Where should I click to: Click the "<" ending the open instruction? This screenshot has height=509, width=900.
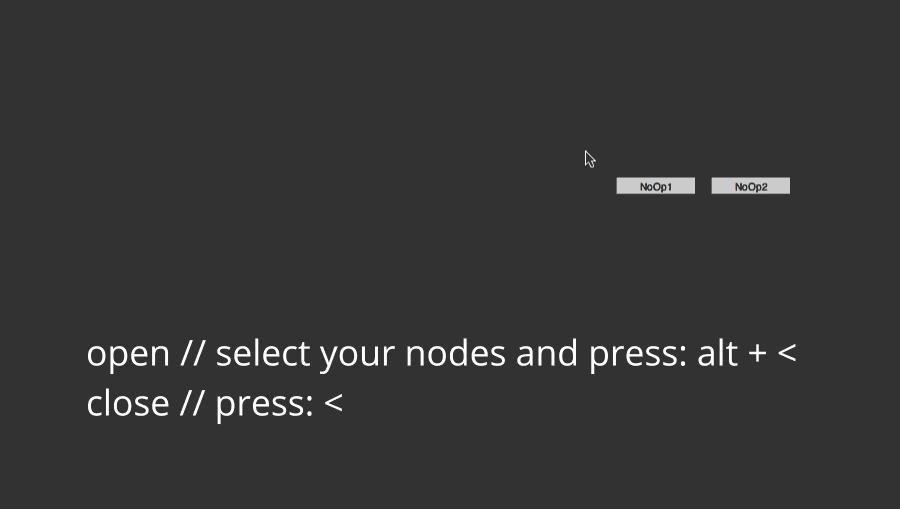[x=787, y=355]
